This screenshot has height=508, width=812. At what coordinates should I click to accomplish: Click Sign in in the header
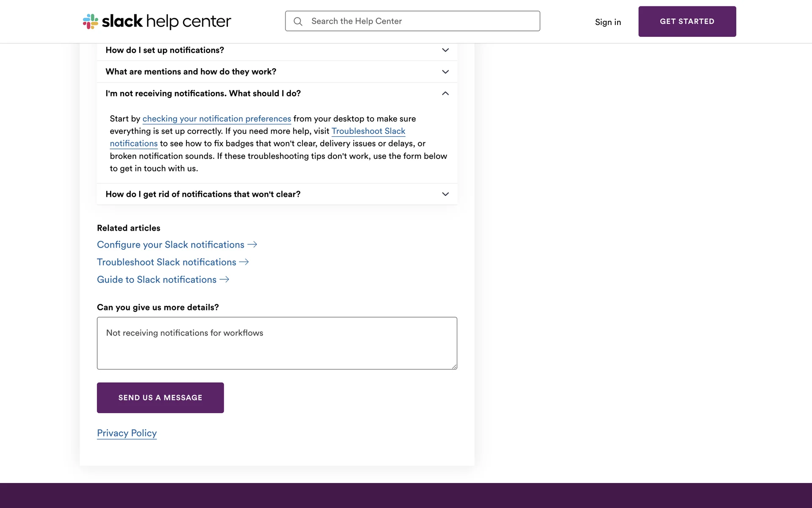(x=608, y=22)
